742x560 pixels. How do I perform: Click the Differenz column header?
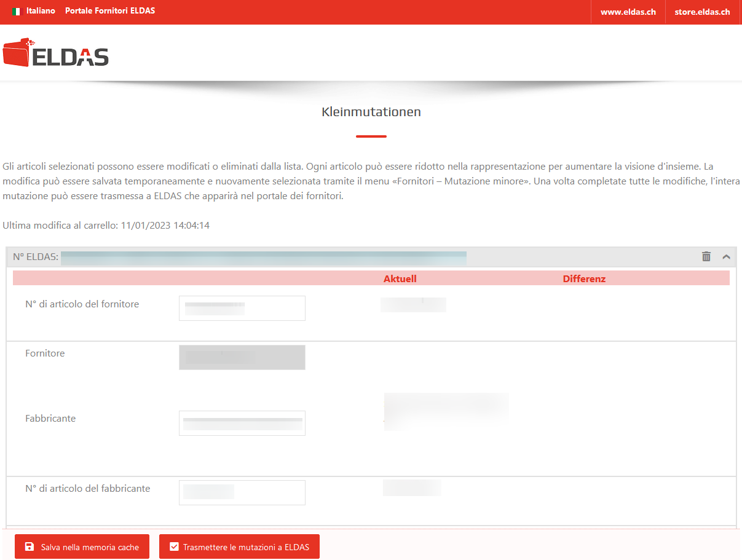(584, 278)
